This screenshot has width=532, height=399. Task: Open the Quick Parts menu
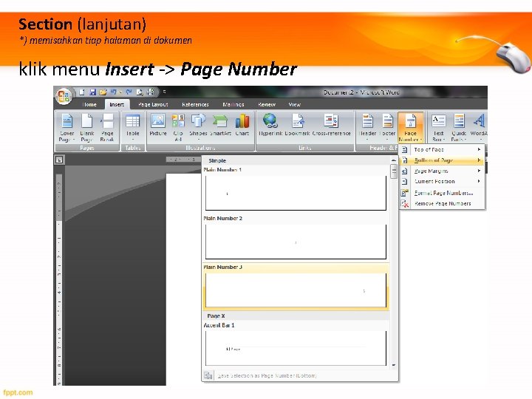(459, 128)
